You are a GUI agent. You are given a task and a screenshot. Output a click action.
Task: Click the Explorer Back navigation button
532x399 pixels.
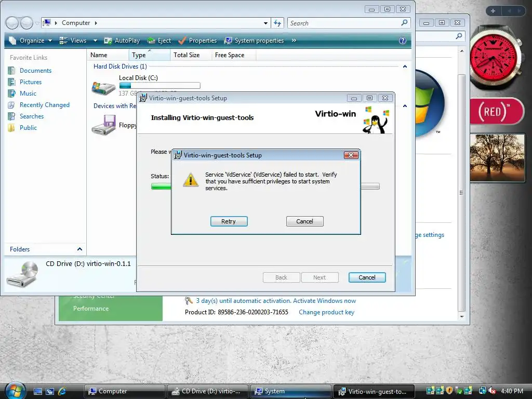tap(12, 23)
